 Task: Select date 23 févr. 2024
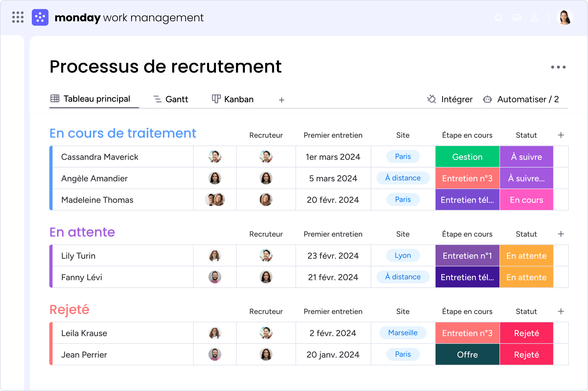coord(333,256)
